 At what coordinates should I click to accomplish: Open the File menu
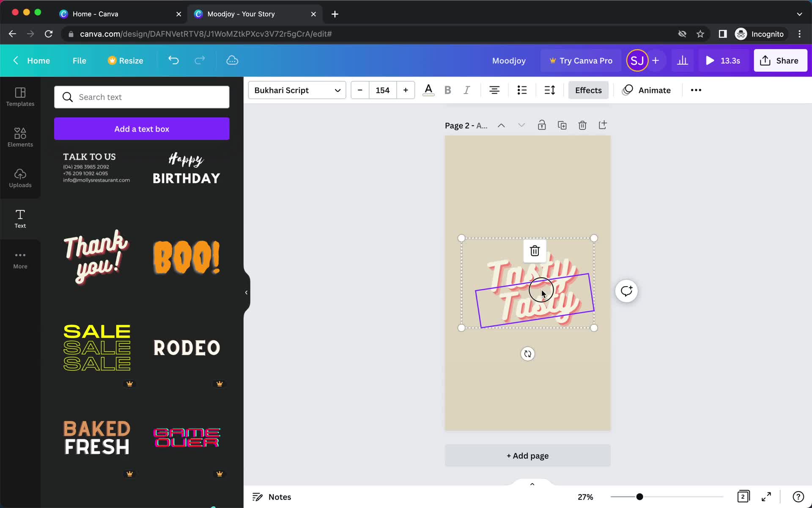(x=79, y=61)
